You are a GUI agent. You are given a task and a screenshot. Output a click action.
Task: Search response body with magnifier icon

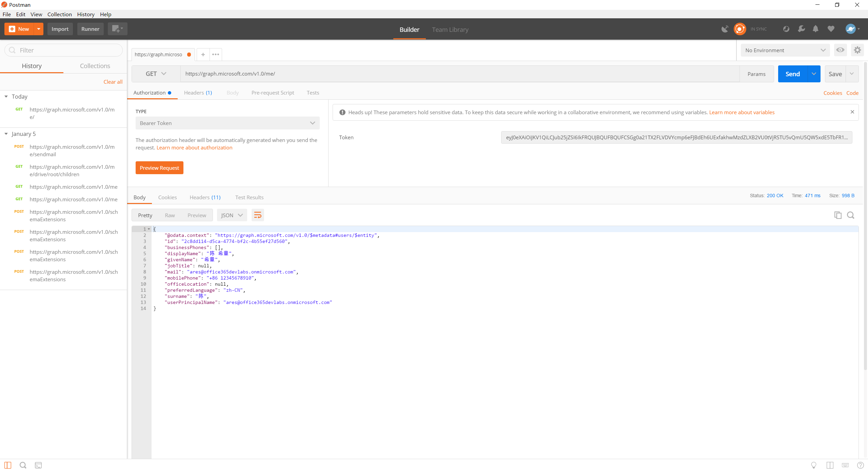click(x=850, y=215)
